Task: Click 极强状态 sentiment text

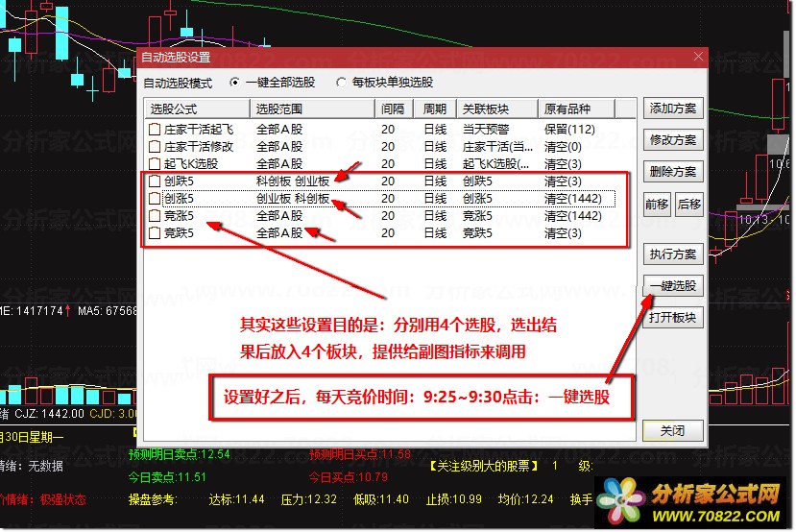Action: (x=63, y=500)
